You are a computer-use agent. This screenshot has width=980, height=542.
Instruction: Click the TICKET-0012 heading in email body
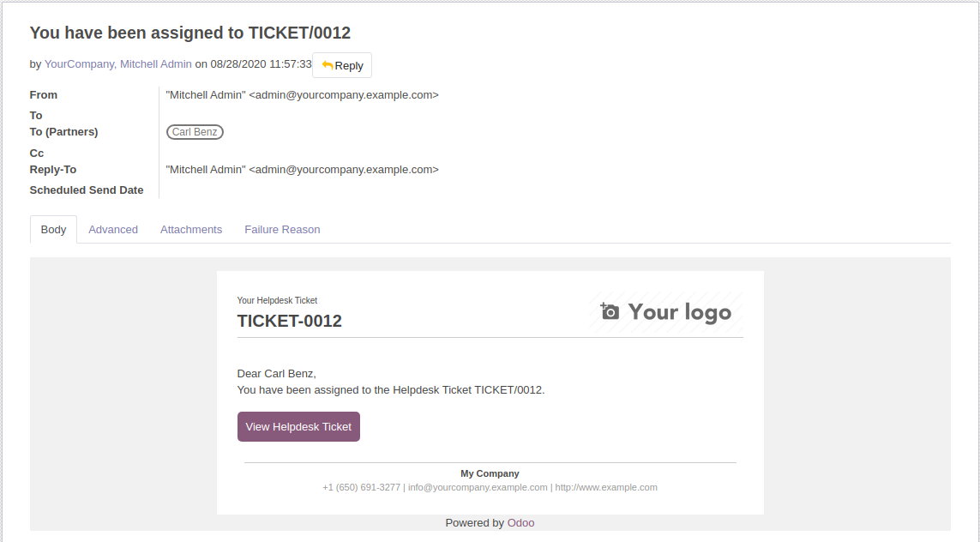coord(290,321)
